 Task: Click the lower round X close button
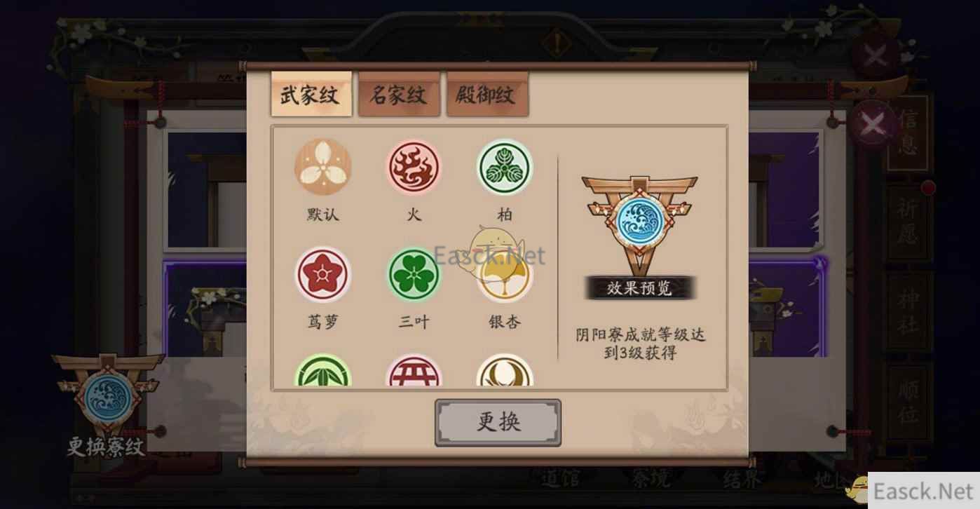[872, 125]
